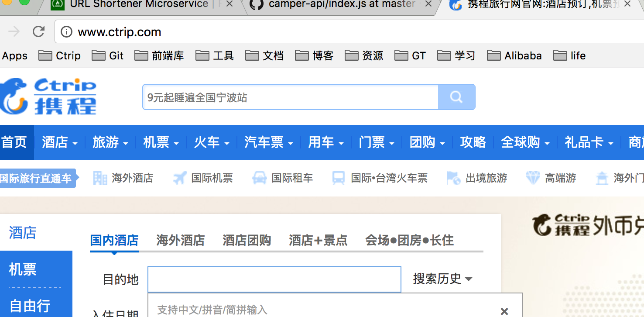Click the browser reload icon
The image size is (644, 317).
[39, 31]
